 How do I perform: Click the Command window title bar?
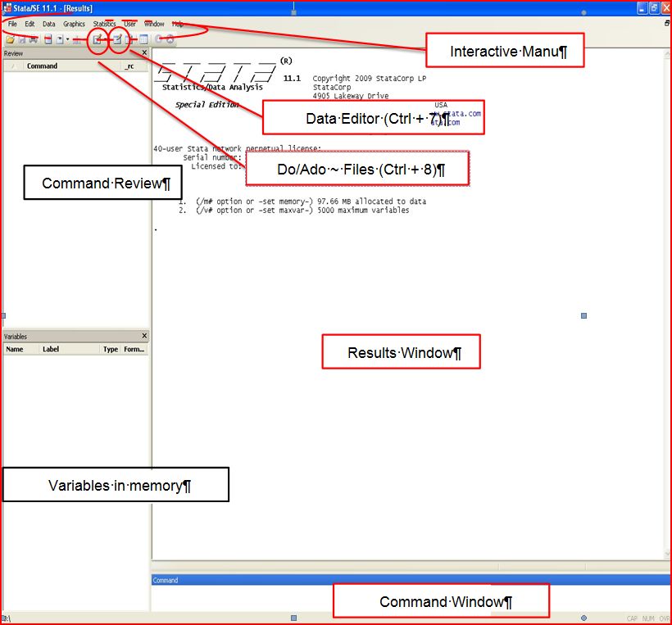tap(411, 580)
